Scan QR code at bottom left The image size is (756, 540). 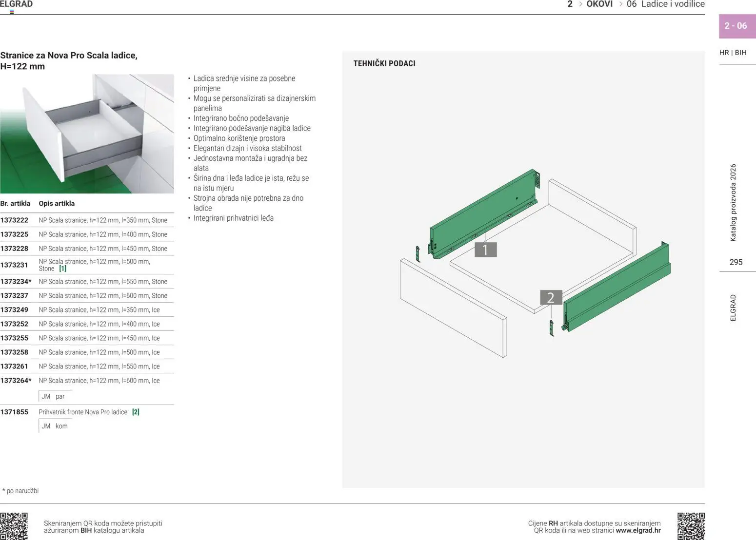click(x=15, y=525)
